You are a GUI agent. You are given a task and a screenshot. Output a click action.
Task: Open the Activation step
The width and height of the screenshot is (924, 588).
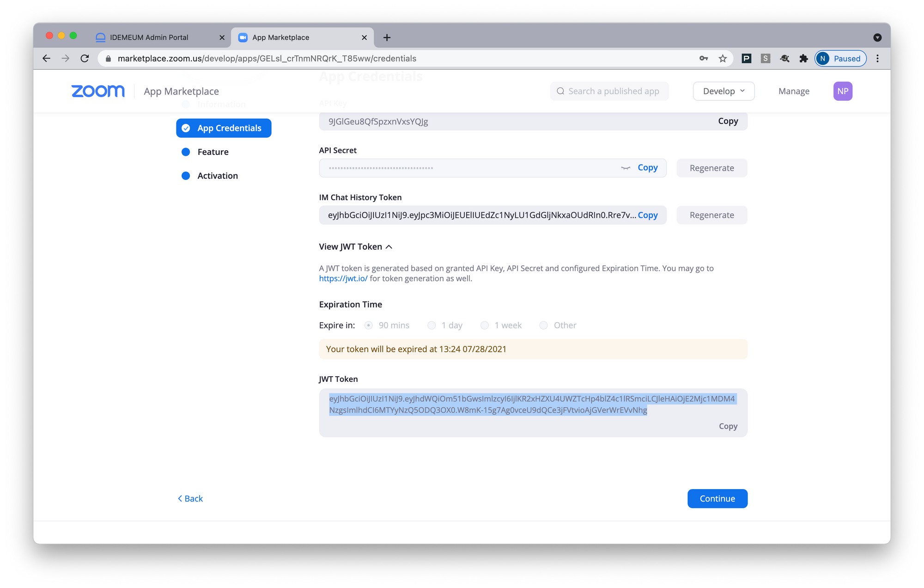coord(217,176)
